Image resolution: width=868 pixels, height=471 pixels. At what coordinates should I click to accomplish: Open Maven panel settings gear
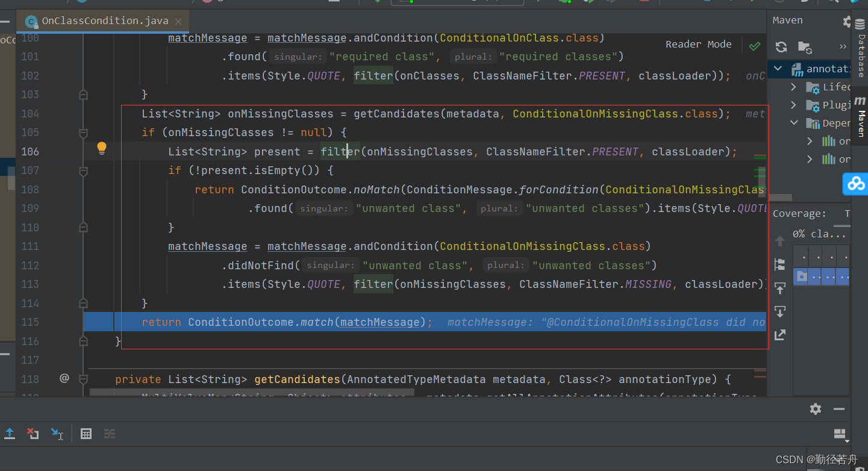(847, 20)
